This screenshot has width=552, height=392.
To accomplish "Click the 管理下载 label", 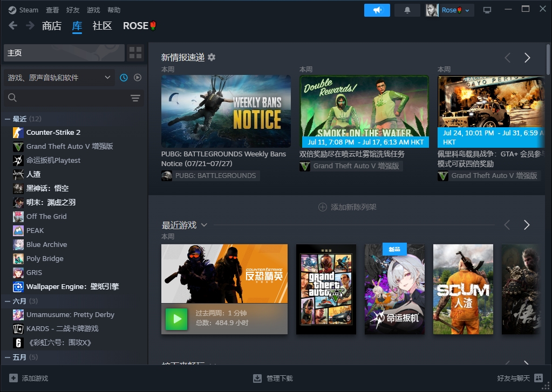I will [x=280, y=379].
